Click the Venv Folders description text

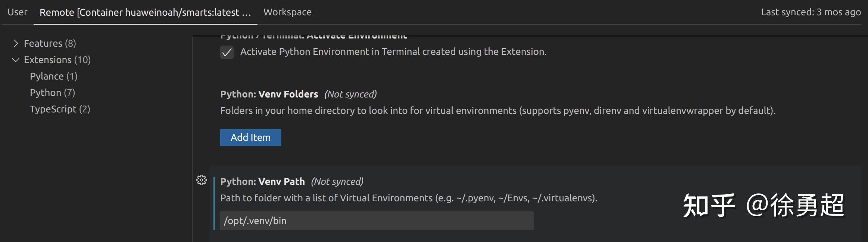(497, 111)
